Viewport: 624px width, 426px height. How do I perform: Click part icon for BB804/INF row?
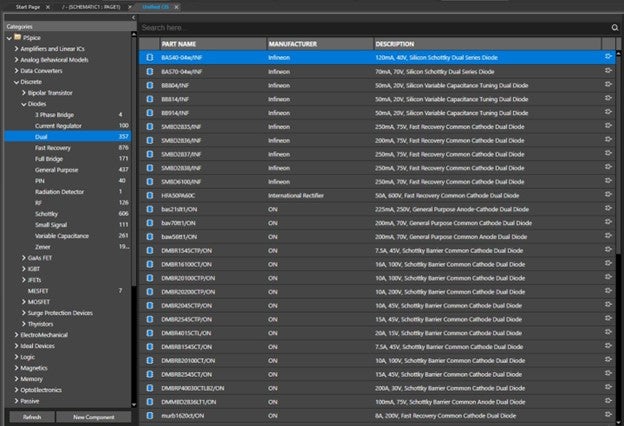coord(150,85)
